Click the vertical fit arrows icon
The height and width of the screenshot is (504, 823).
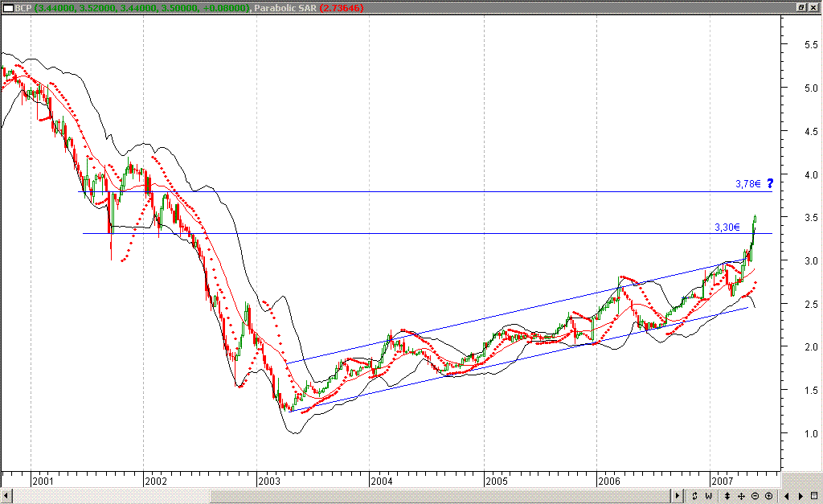(727, 496)
